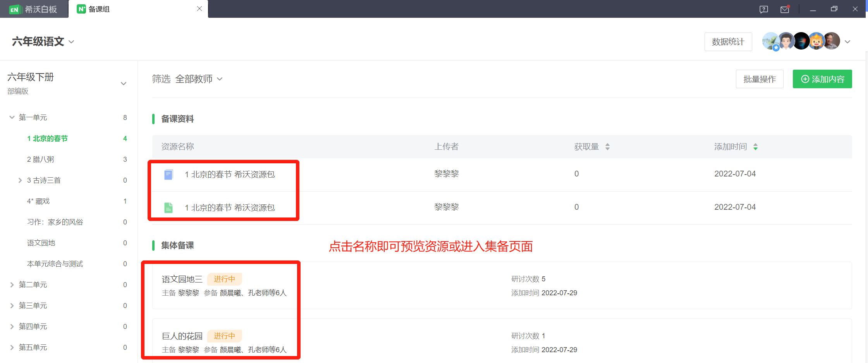The width and height of the screenshot is (868, 363).
Task: Select 语文园地 in the tree
Action: 41,243
